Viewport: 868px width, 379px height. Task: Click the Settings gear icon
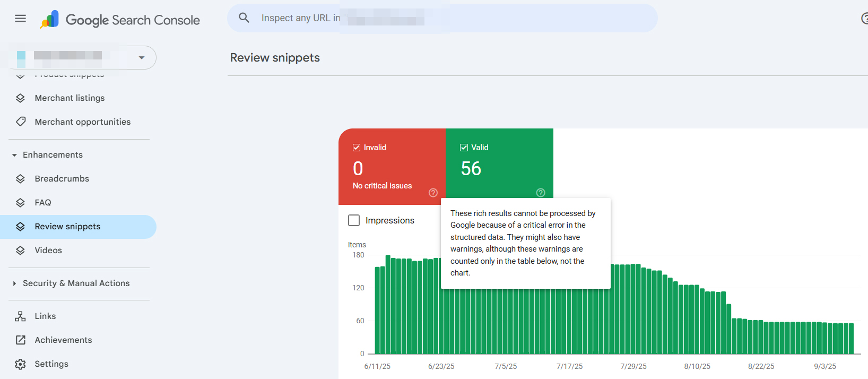pos(20,364)
